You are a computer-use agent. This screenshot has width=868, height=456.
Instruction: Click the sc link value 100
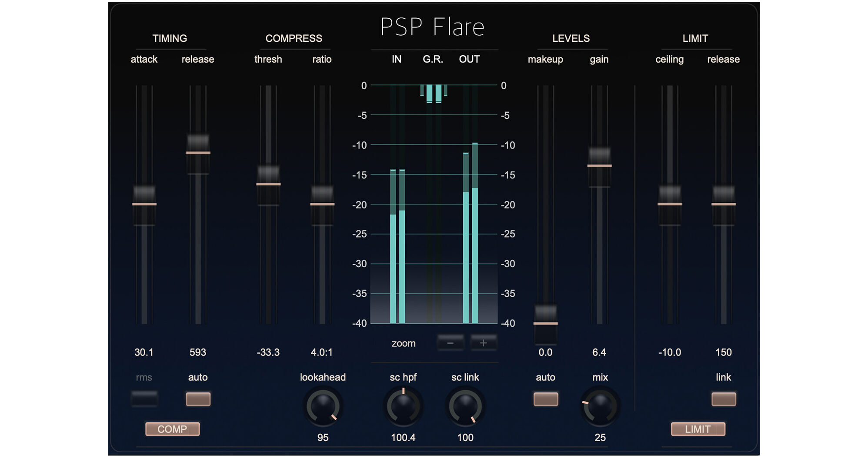(465, 437)
